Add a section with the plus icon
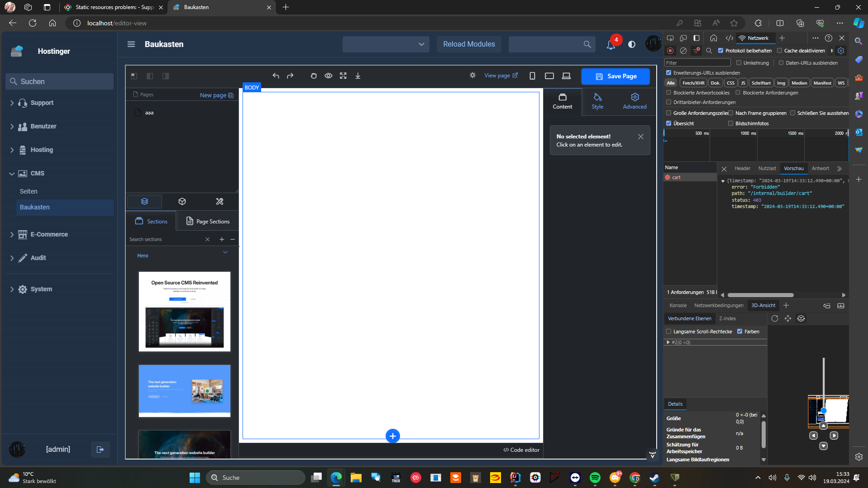This screenshot has width=868, height=488. pos(222,239)
